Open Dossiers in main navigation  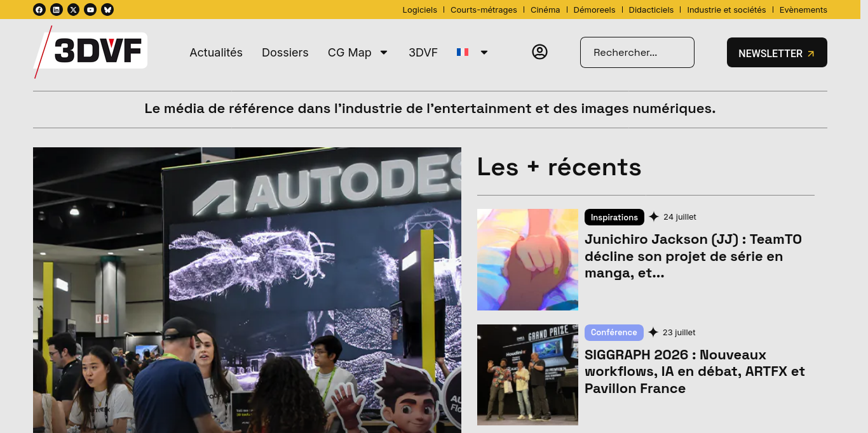coord(285,53)
